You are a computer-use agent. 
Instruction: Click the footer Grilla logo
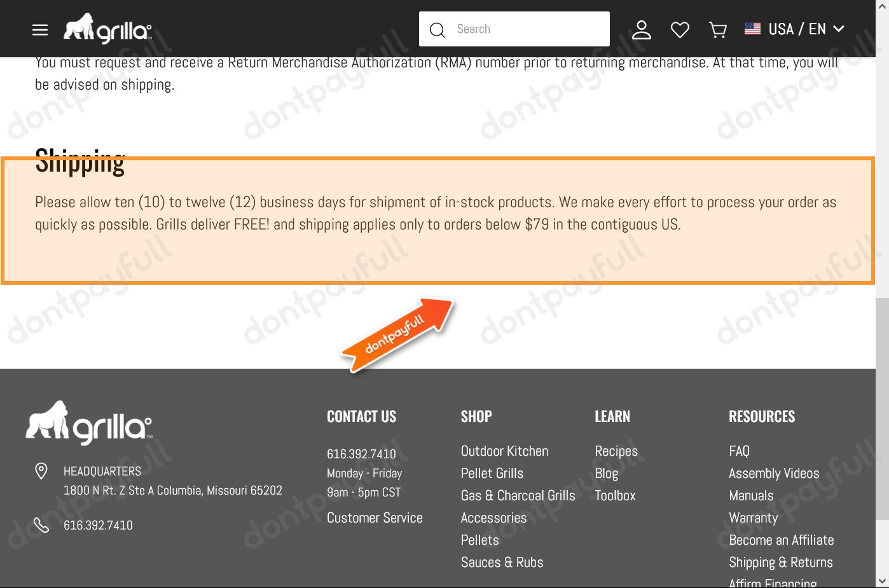(x=89, y=422)
